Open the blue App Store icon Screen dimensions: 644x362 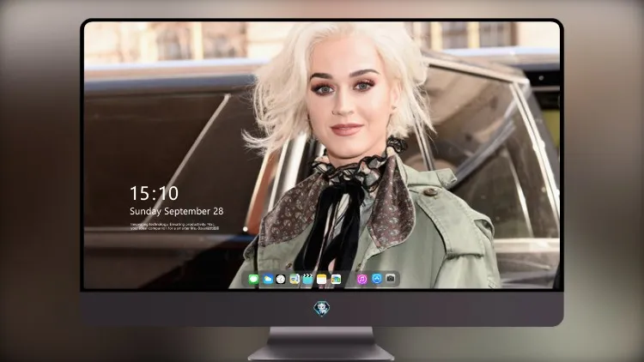click(377, 279)
